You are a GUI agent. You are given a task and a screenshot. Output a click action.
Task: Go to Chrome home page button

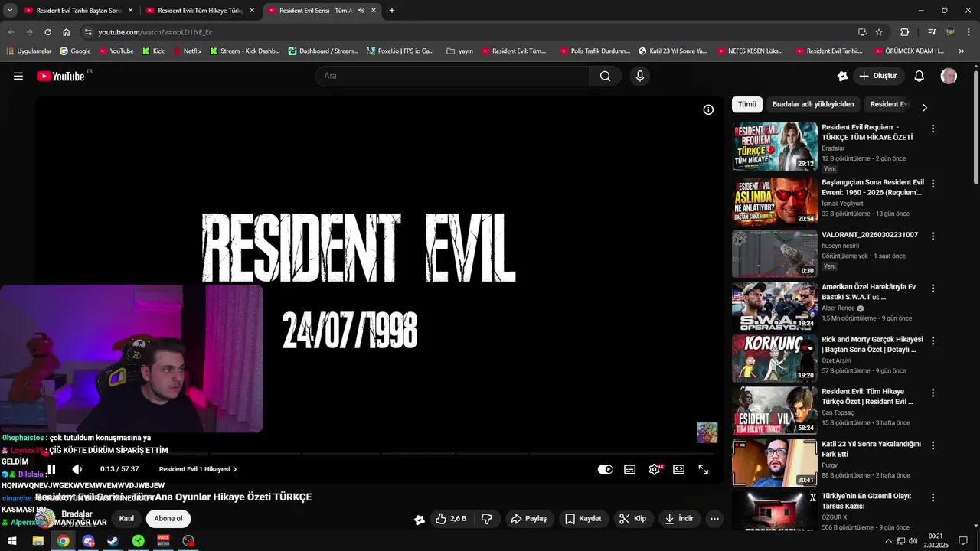[67, 32]
